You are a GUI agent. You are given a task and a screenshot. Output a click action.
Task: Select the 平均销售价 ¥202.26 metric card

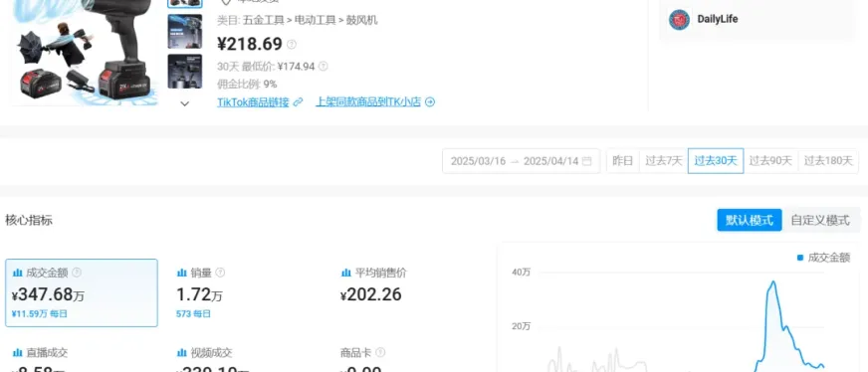point(411,293)
